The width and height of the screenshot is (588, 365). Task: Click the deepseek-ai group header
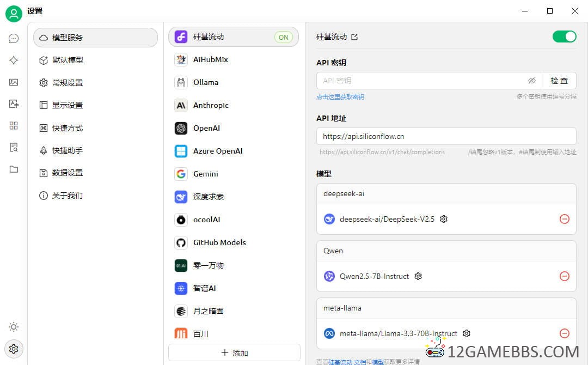(x=446, y=194)
